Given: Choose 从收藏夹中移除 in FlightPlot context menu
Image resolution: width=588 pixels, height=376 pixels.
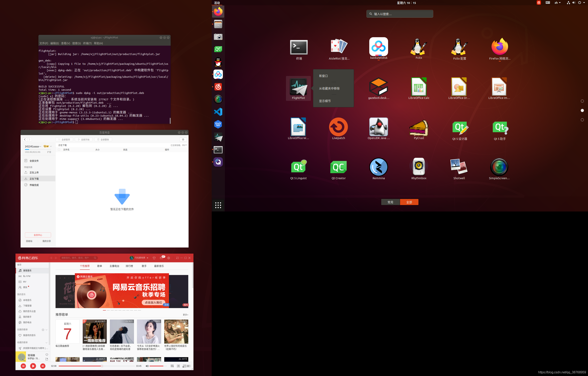Looking at the screenshot, I should pos(329,88).
